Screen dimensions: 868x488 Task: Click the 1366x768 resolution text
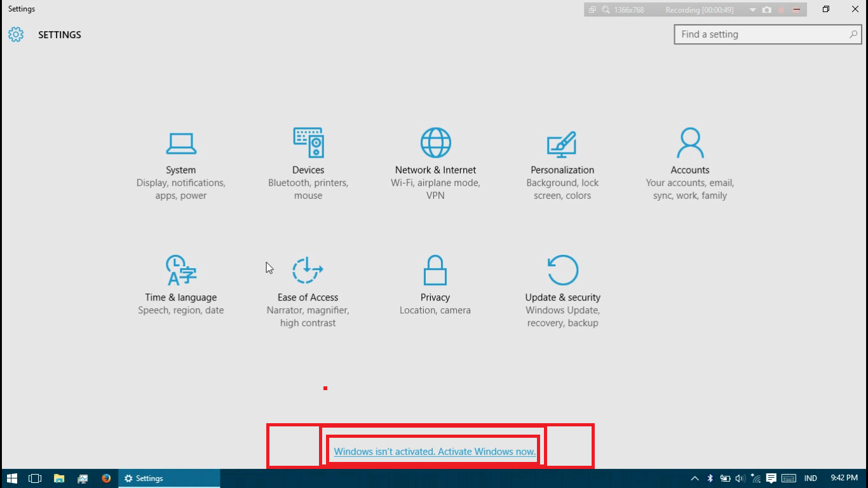(x=629, y=10)
